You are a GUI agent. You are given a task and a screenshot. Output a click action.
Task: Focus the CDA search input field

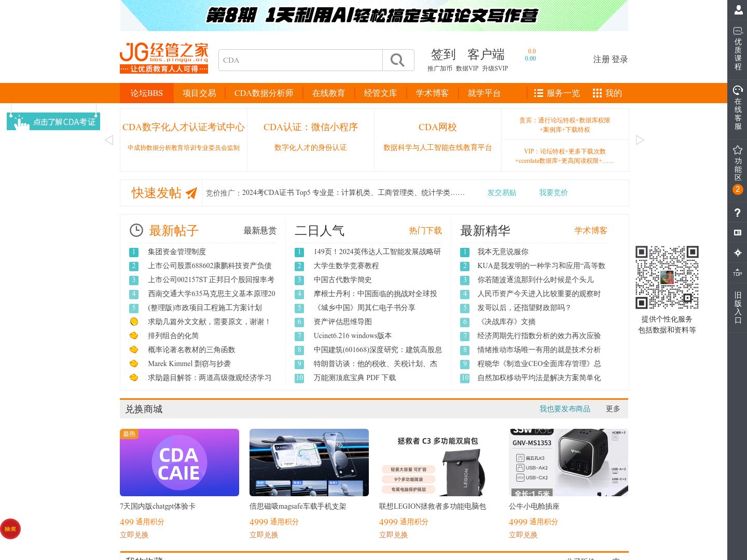pos(300,60)
